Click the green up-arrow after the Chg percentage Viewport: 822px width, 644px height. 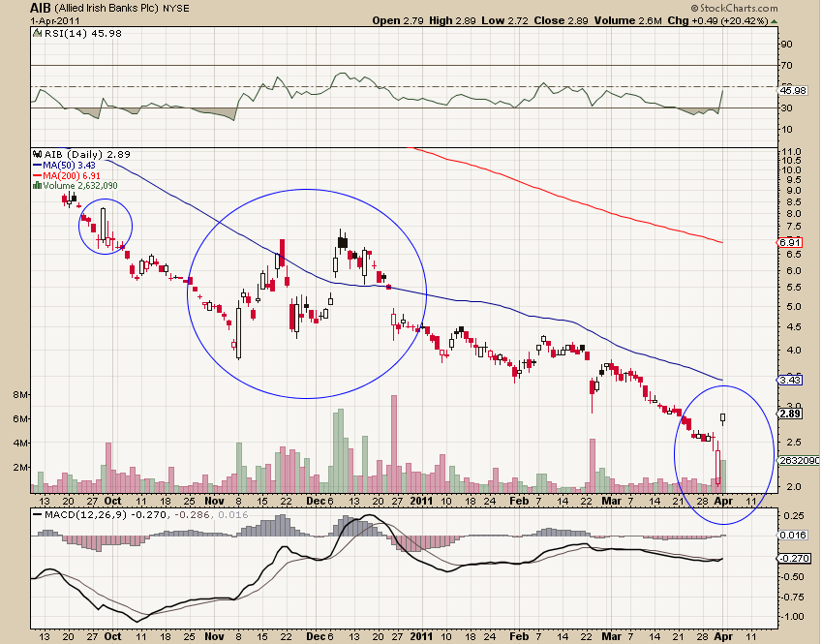pyautogui.click(x=774, y=21)
